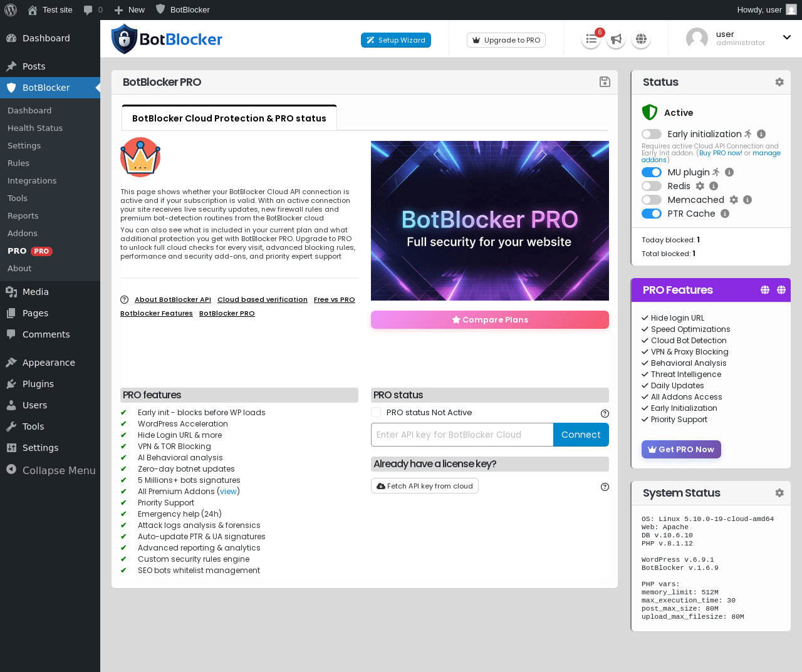The height and width of the screenshot is (672, 802).
Task: Click the help icon beside PRO status Not Active
Action: (605, 413)
